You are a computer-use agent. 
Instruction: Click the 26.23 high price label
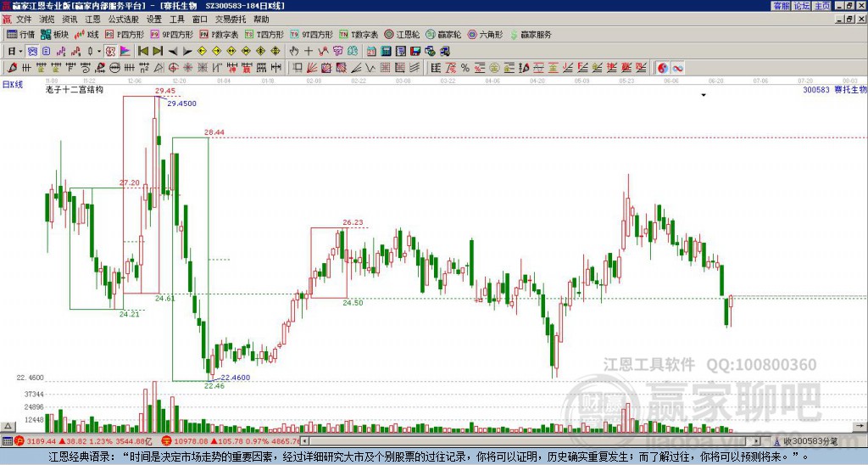[353, 222]
